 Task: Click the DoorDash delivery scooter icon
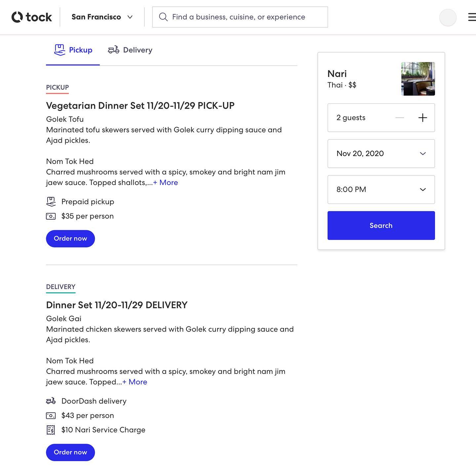[x=51, y=401]
